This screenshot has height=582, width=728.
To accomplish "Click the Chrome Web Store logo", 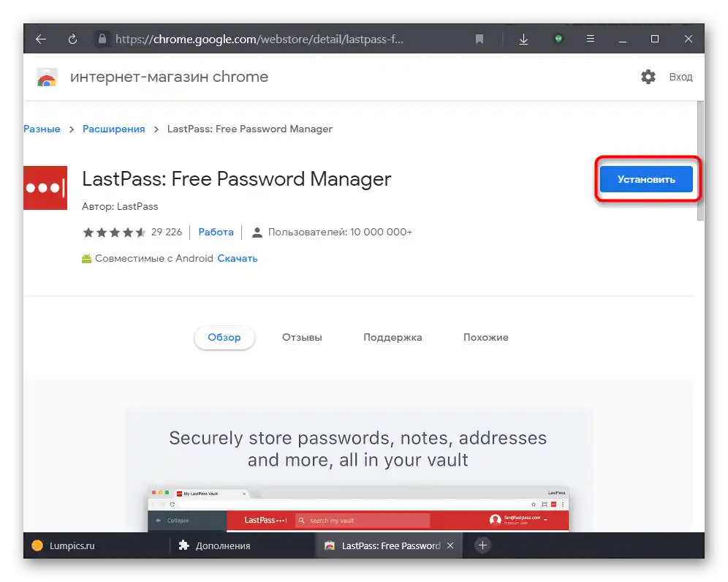I will point(47,77).
